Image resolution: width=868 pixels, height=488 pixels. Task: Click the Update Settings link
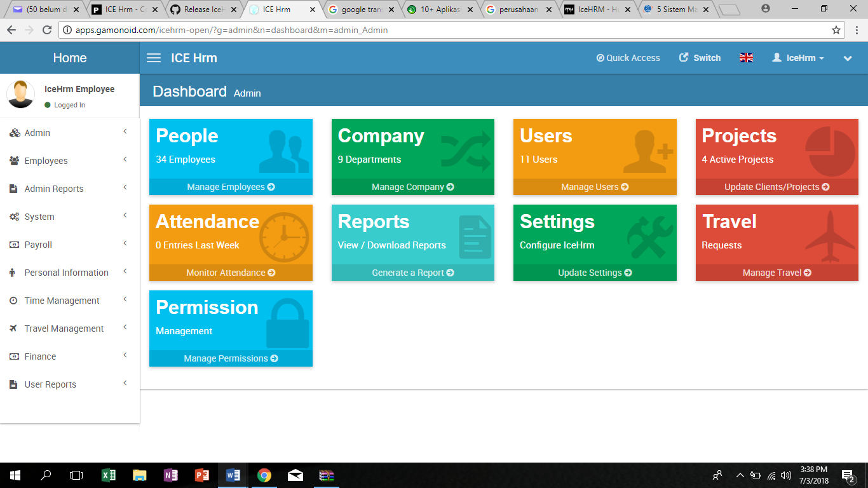[595, 272]
